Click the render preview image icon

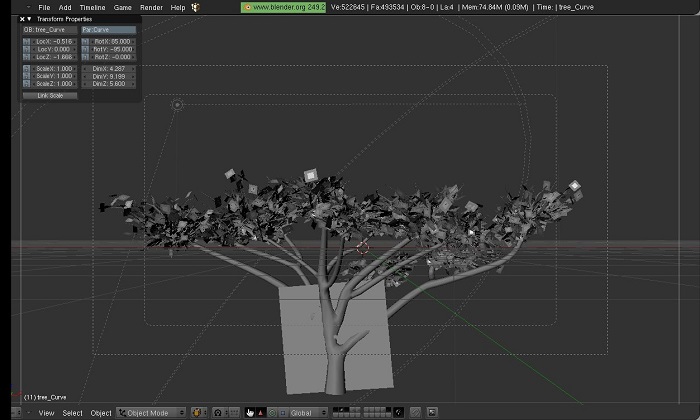coord(432,412)
